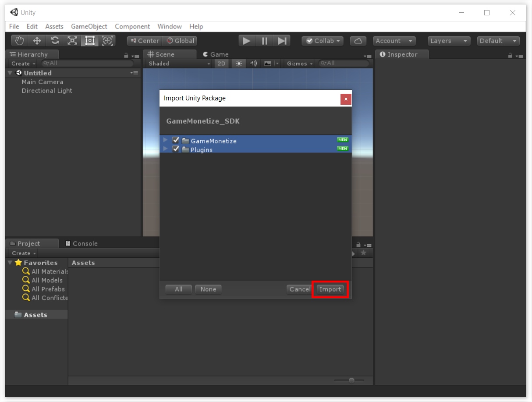Screen dimensions: 532x402
Task: Collapse the Favorites group
Action: 10,263
